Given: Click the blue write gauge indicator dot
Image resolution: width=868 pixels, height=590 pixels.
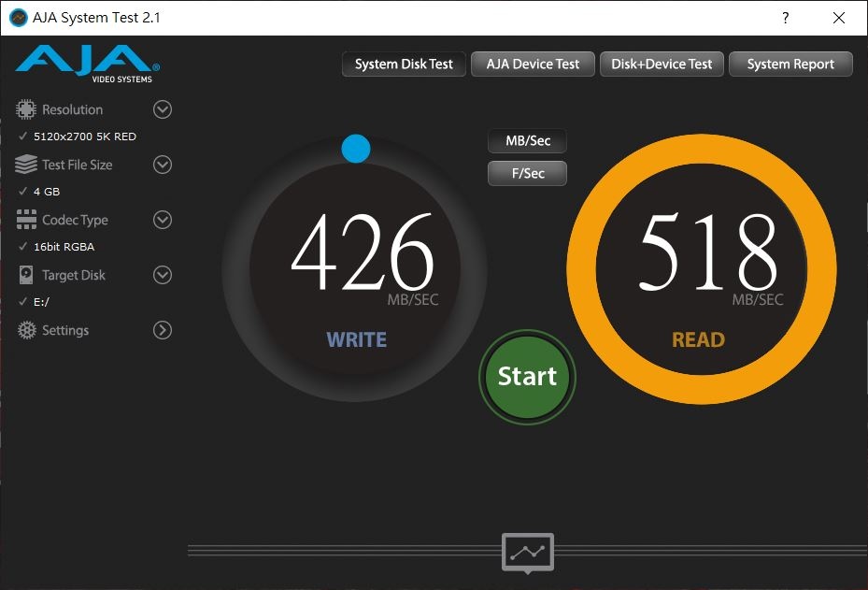Looking at the screenshot, I should tap(356, 149).
